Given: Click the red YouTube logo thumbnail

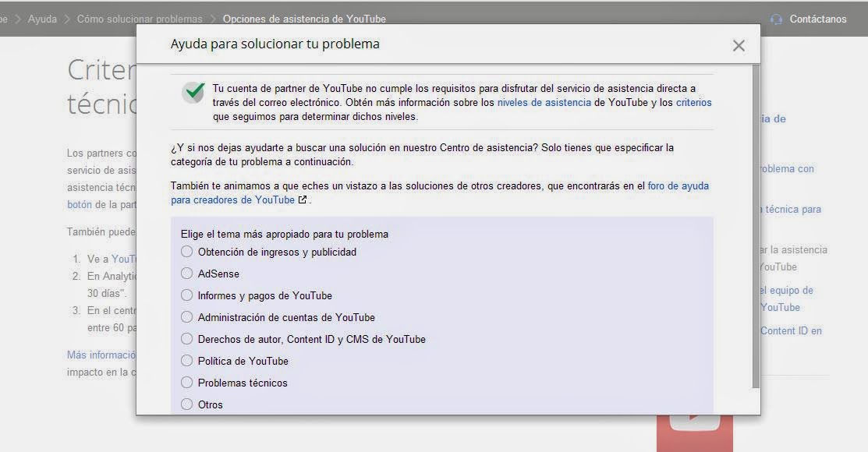Looking at the screenshot, I should tap(695, 433).
